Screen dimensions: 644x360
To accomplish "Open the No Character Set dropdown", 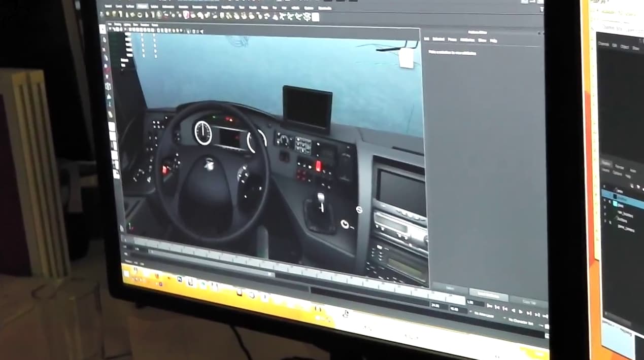I will [x=522, y=321].
